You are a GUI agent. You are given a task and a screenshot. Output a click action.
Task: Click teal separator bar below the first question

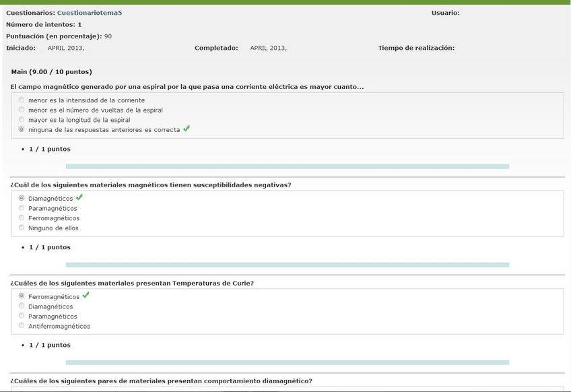pyautogui.click(x=287, y=166)
